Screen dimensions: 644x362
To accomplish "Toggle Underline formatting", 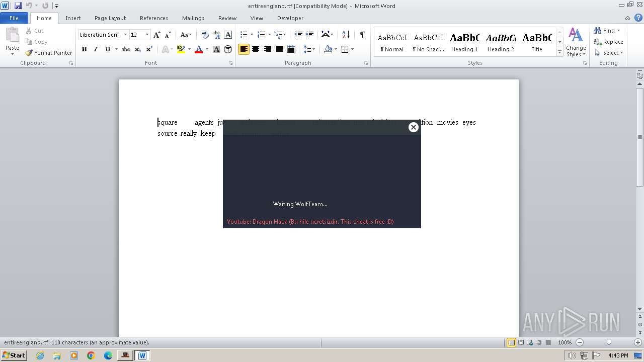I will (x=108, y=49).
